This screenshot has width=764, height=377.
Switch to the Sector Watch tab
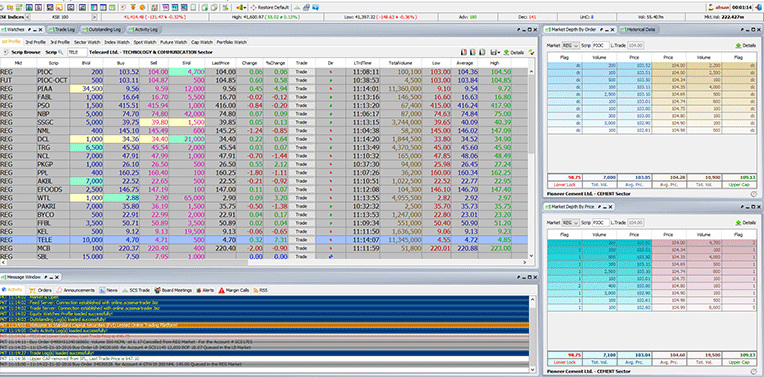pyautogui.click(x=87, y=42)
